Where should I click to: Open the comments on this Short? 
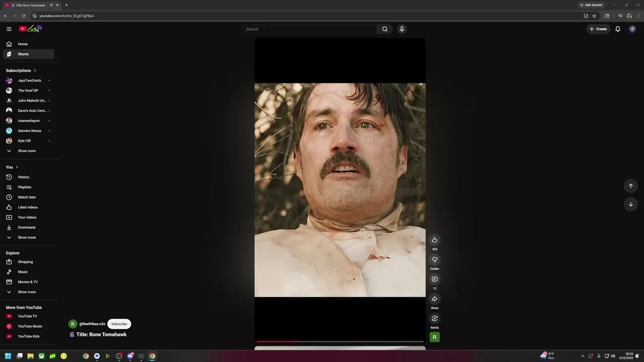[x=435, y=279]
